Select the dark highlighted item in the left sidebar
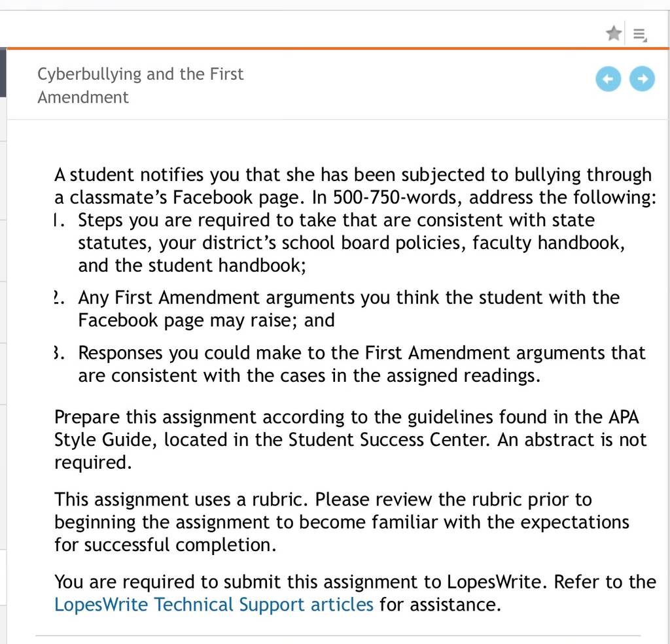 click(3, 72)
